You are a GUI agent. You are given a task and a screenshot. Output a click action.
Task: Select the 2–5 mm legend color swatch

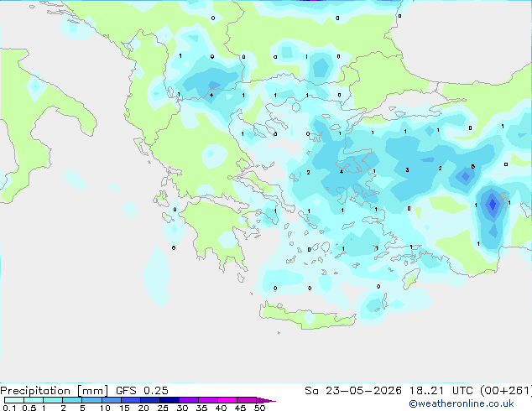pos(72,400)
